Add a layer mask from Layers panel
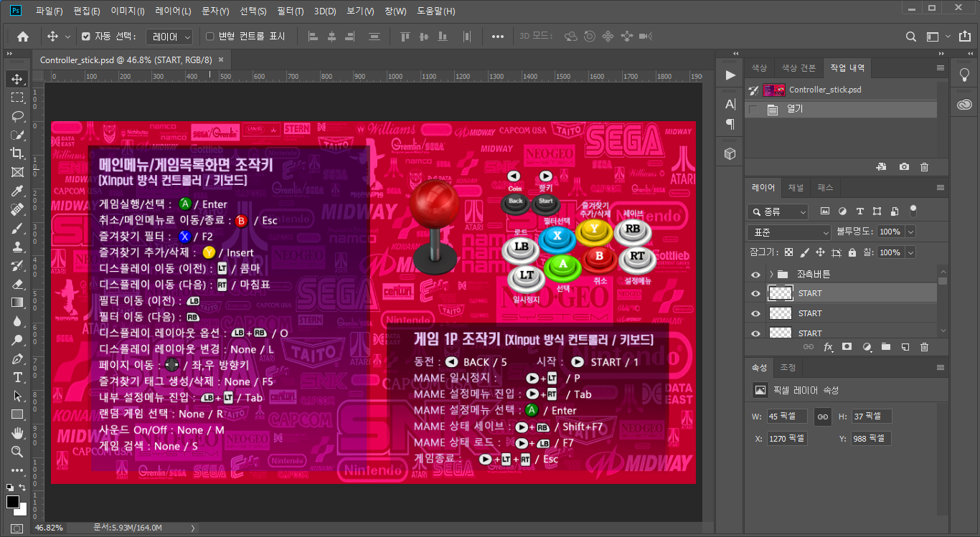980x537 pixels. pos(847,347)
